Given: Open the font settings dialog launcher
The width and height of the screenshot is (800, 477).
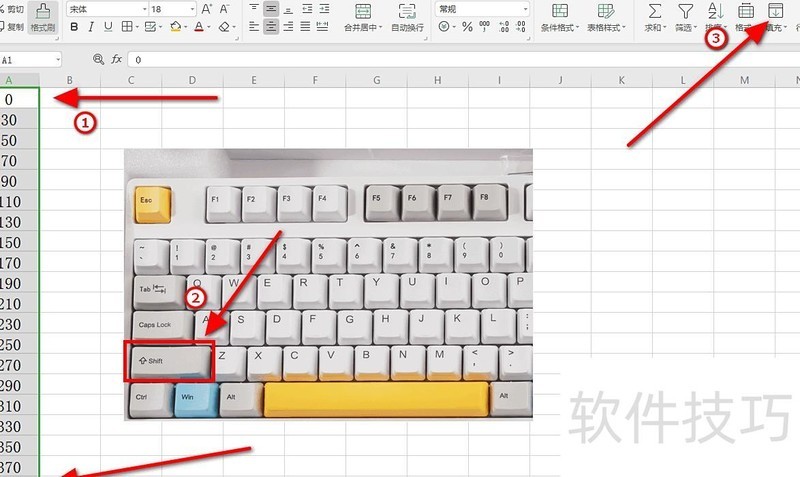Looking at the screenshot, I should tap(237, 38).
